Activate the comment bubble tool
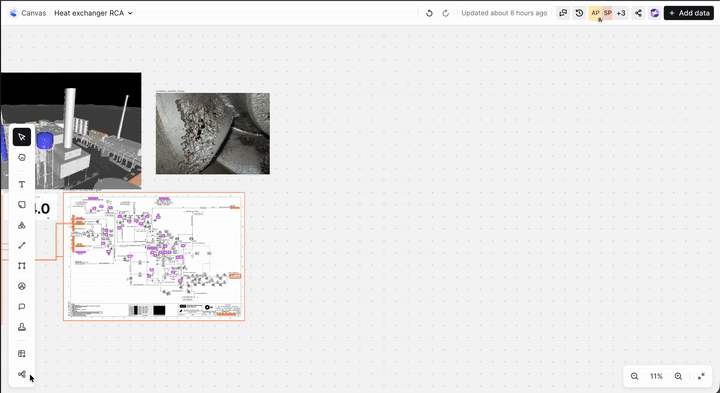The image size is (720, 393). (22, 307)
